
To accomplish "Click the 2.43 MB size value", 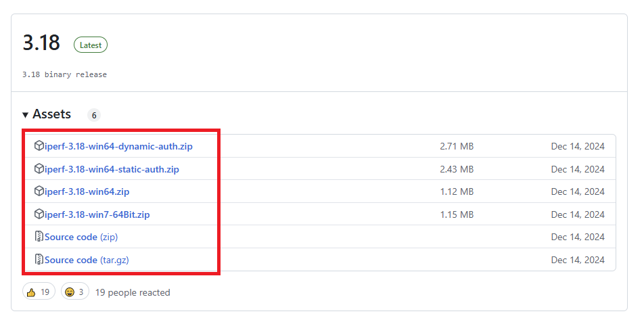I will point(457,169).
